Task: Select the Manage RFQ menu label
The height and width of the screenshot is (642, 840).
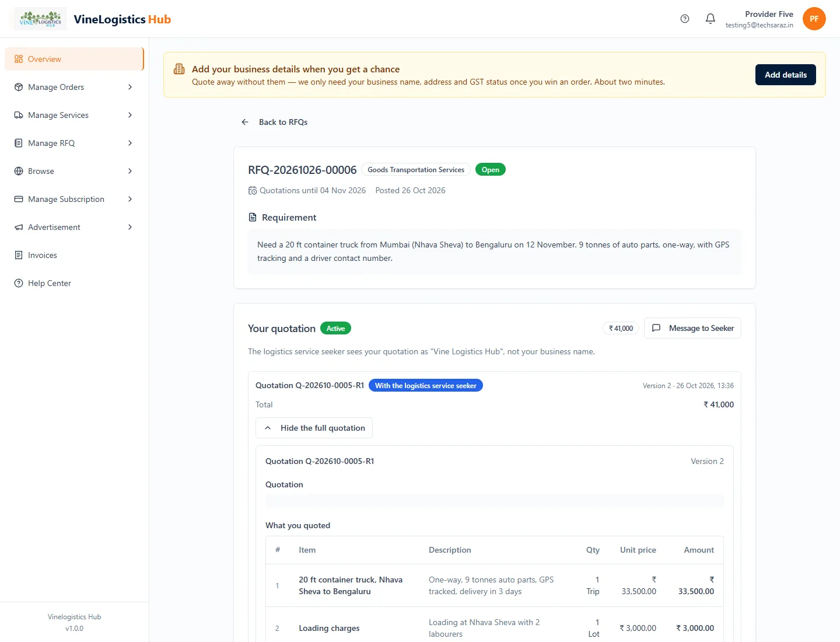Action: (x=51, y=143)
